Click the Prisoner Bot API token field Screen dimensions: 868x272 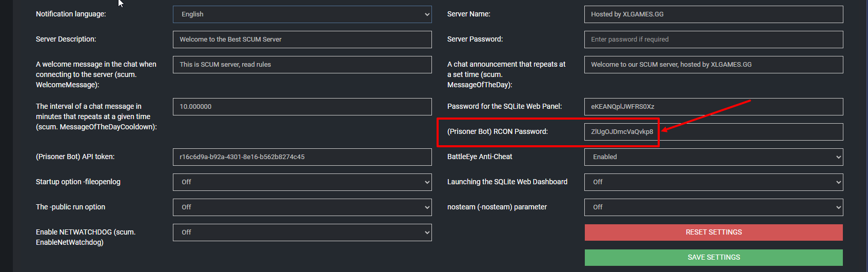click(x=302, y=157)
